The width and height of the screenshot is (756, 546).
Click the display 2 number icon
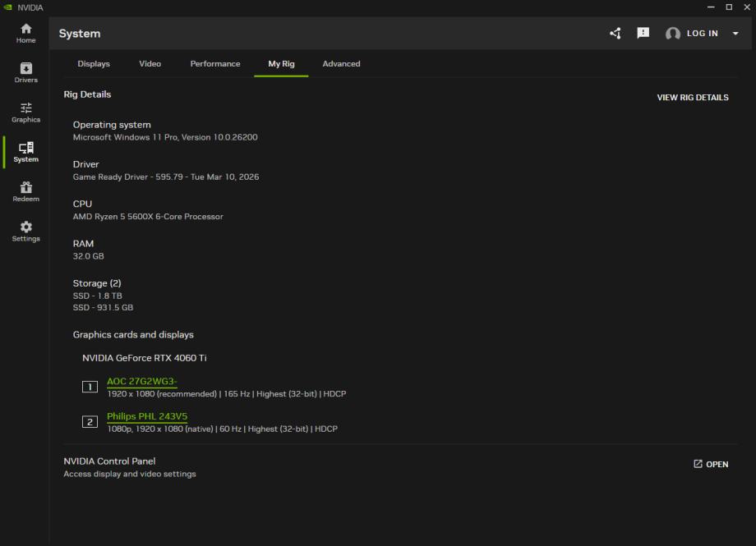(x=90, y=422)
